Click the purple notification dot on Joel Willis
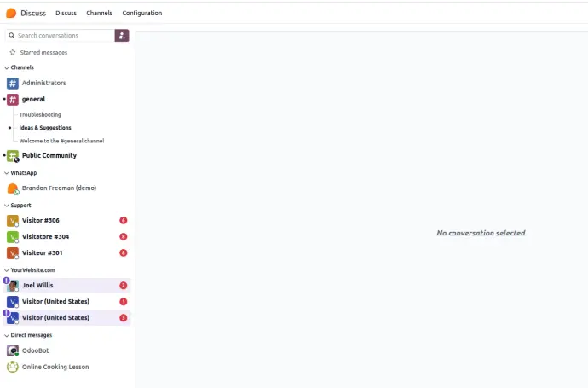Viewport: 588px width, 388px height. [x=6, y=281]
